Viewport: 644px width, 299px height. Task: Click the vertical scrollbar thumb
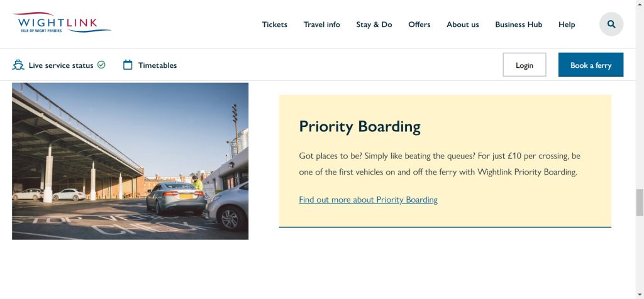click(x=640, y=202)
